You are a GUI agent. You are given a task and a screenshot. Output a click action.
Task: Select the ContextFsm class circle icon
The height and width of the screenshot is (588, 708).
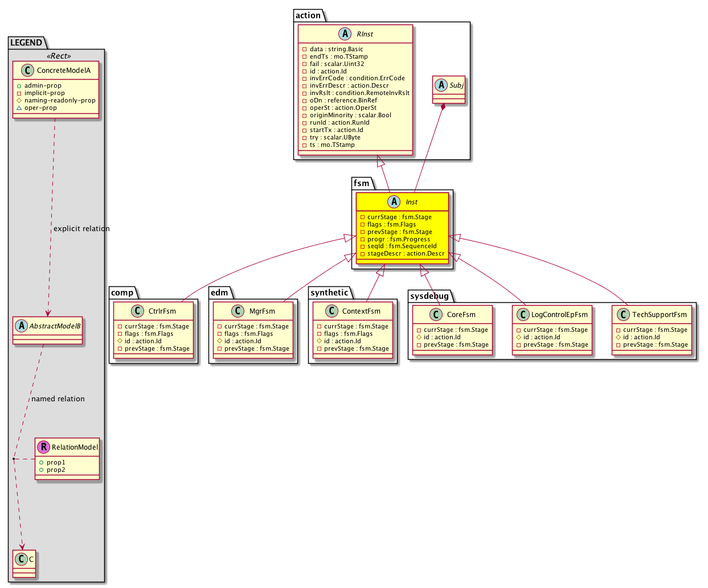tap(331, 311)
